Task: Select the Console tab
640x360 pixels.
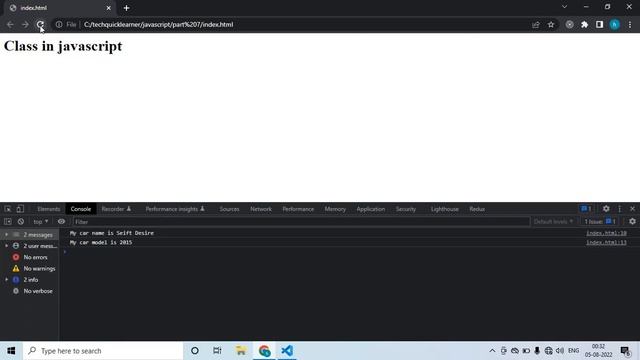Action: click(x=81, y=209)
